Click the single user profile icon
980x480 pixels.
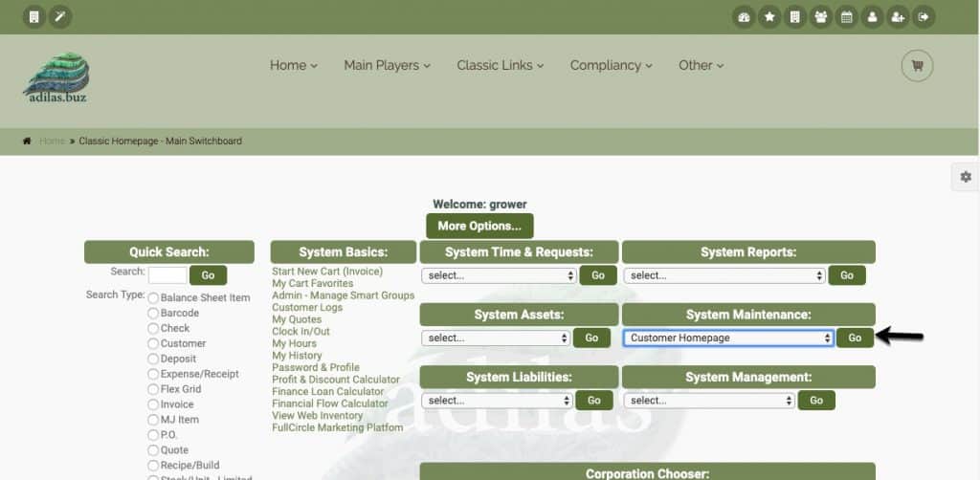(872, 17)
